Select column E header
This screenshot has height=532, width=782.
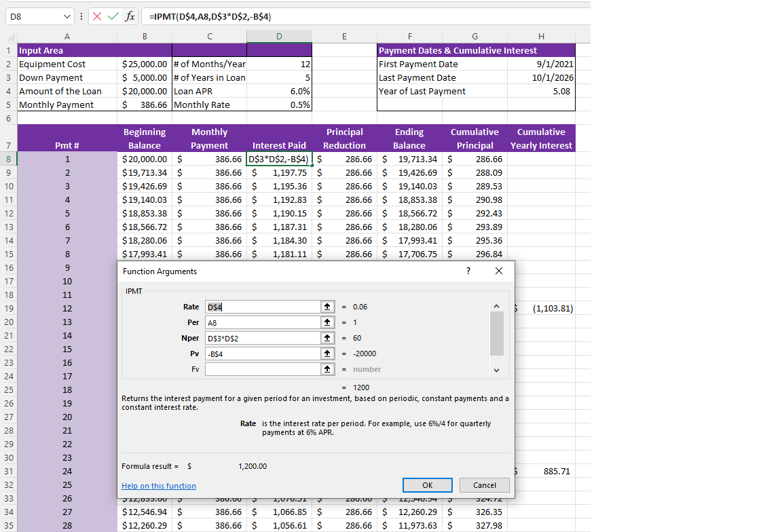pos(344,37)
